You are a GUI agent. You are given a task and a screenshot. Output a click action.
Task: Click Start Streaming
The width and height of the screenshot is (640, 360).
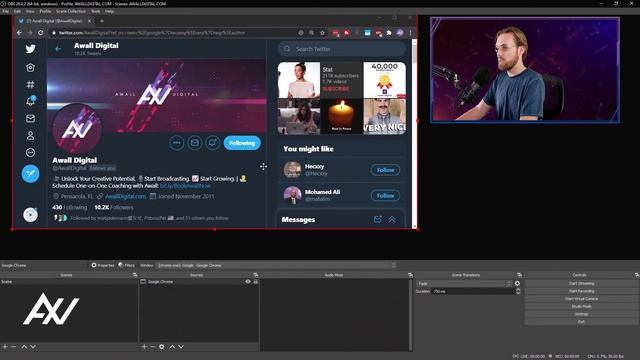pos(581,283)
